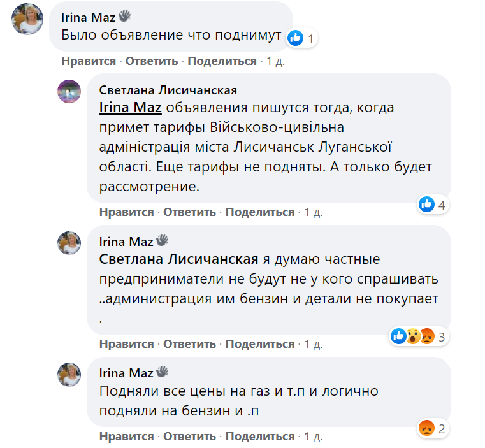Image resolution: width=485 pixels, height=448 pixels.
Task: Like Светлана Лисичанская's reply with Нравится
Action: pyautogui.click(x=126, y=212)
